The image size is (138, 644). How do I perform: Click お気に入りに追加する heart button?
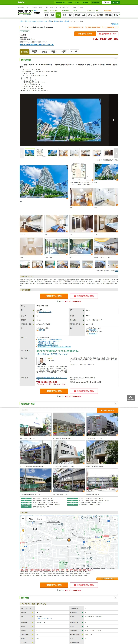point(93,27)
